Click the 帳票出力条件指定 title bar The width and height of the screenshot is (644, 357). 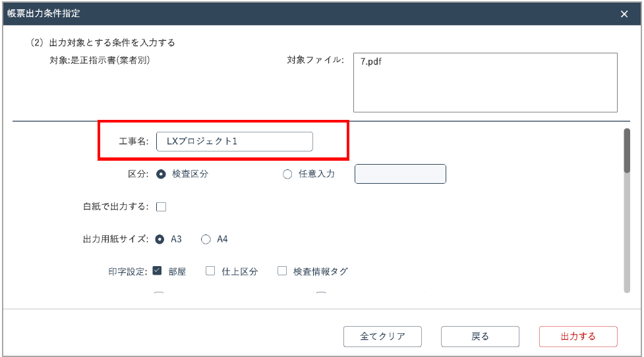pos(264,14)
